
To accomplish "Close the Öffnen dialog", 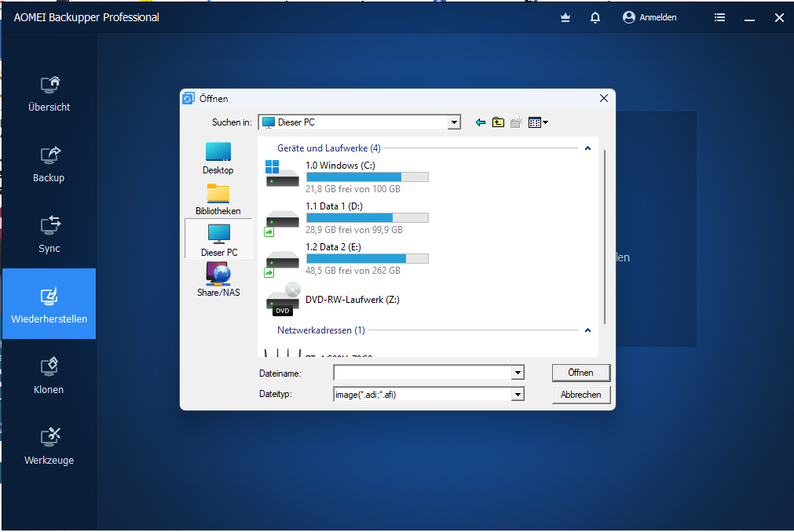I will point(604,98).
